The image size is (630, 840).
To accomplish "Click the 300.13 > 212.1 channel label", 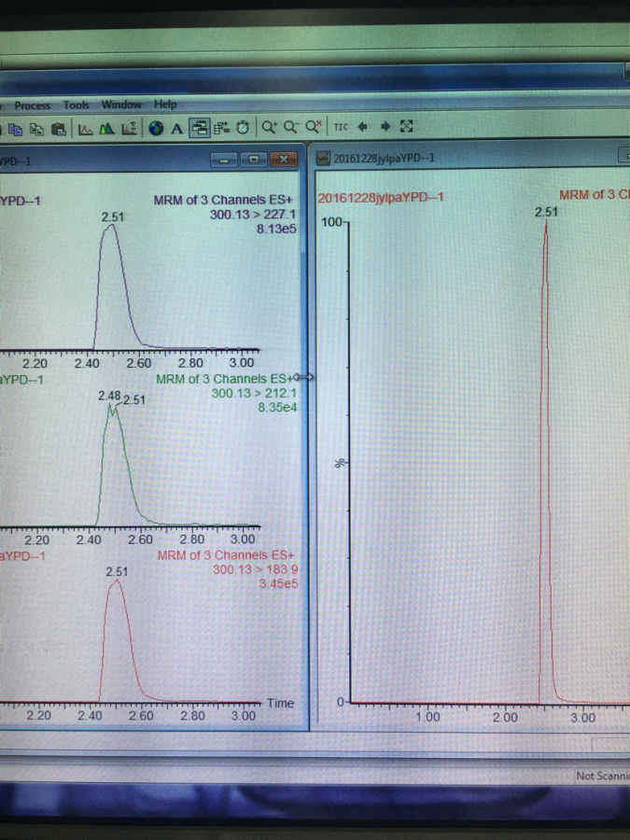I will coord(254,393).
